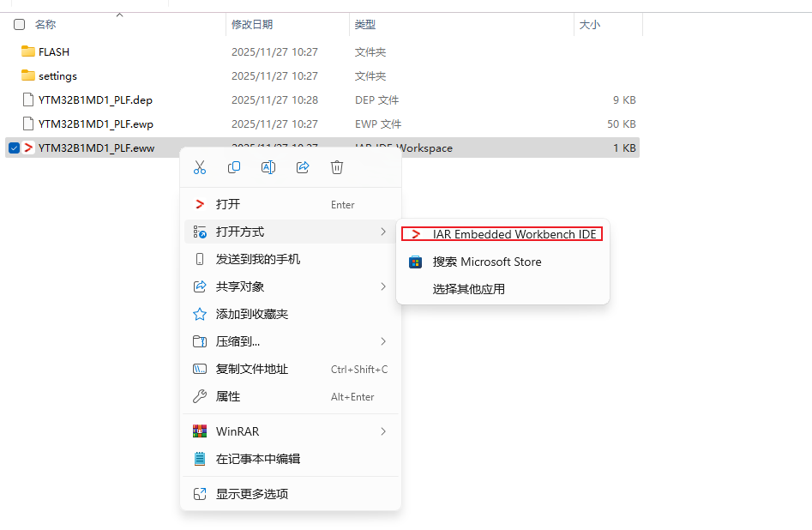
Task: Sort by 修改日期 column header
Action: click(252, 25)
